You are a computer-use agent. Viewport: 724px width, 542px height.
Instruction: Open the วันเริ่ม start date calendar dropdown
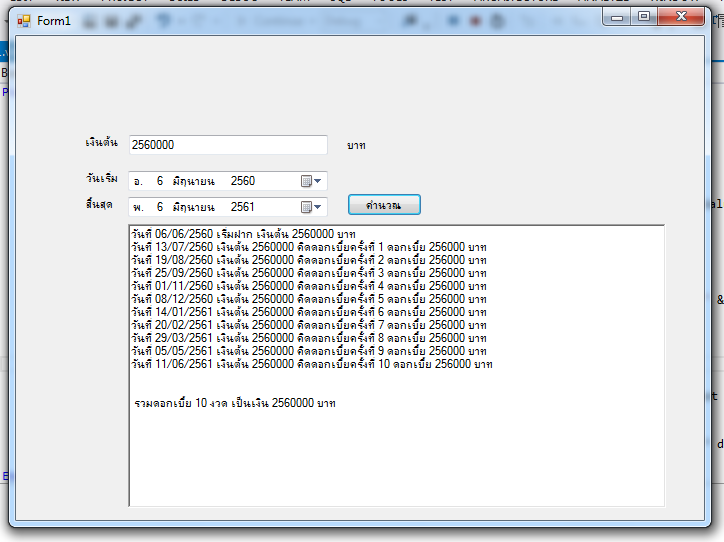tap(311, 181)
